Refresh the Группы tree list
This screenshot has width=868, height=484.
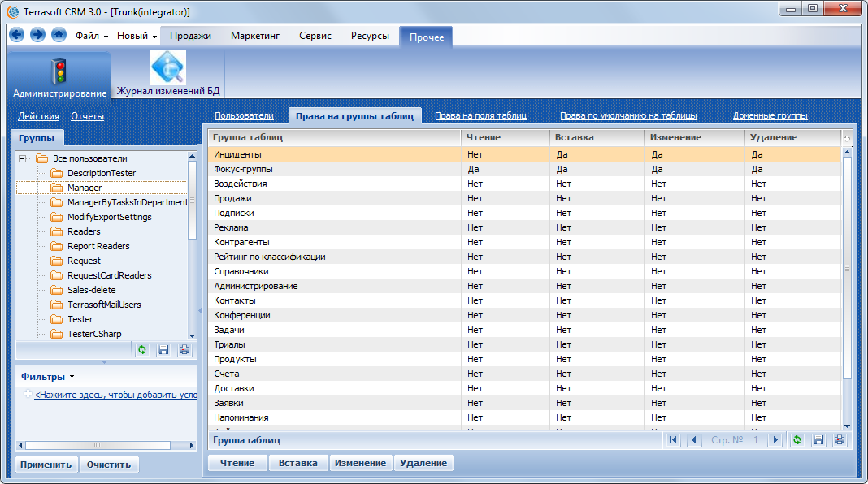(142, 349)
